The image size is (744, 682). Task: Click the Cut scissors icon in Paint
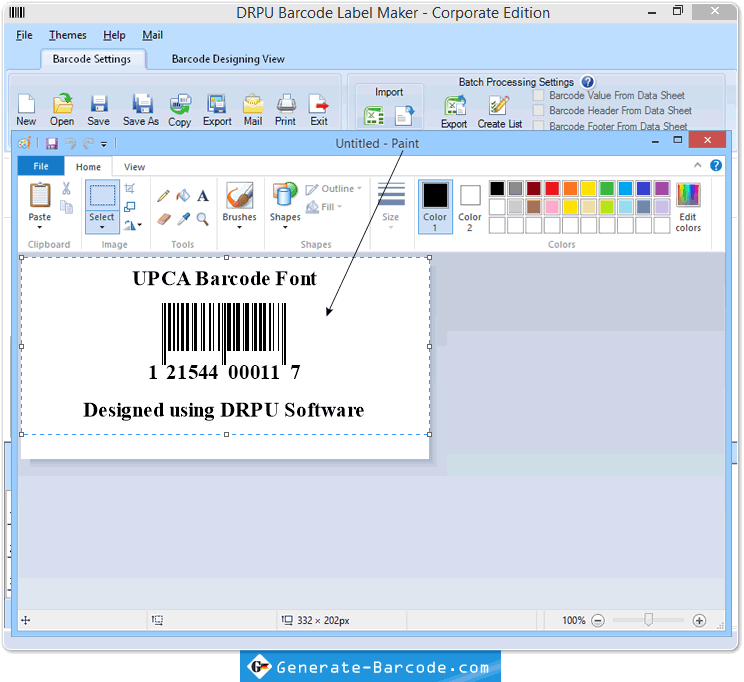point(66,188)
